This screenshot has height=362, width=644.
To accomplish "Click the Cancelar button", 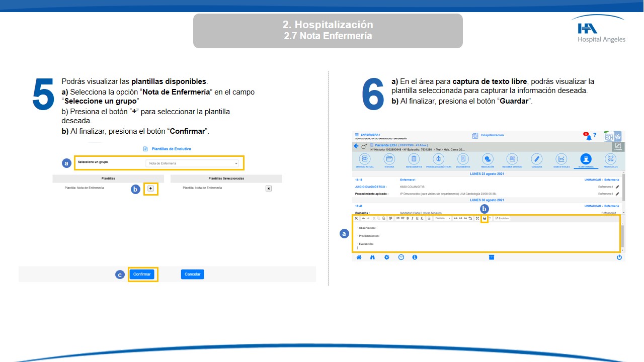I will (192, 275).
